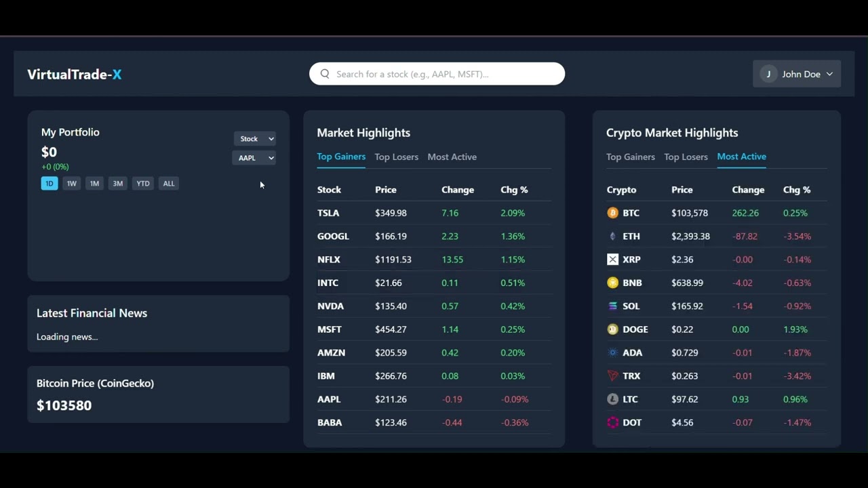Viewport: 868px width, 488px height.
Task: Click the AMZN stock symbol
Action: coord(332,352)
